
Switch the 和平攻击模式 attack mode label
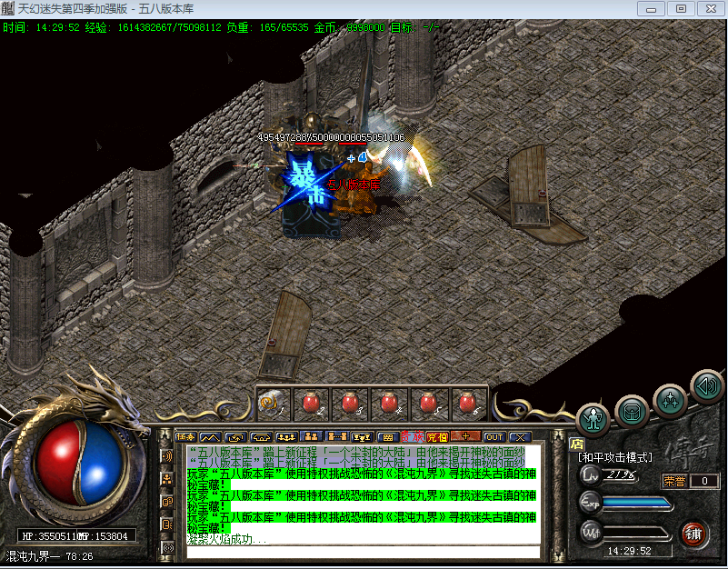tap(614, 457)
